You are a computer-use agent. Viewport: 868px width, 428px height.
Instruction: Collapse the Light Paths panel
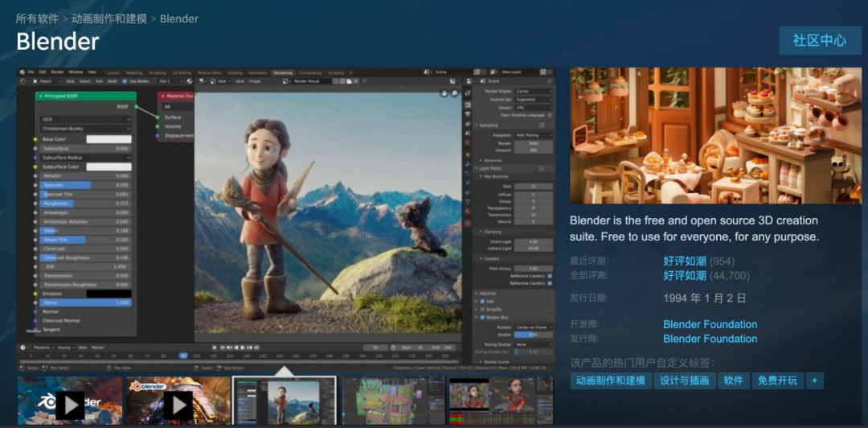point(476,168)
